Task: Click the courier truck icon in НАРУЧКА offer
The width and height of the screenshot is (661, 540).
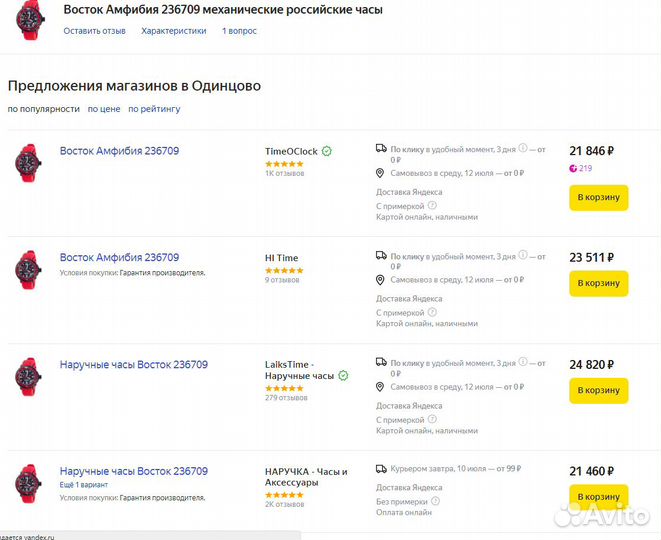Action: click(381, 469)
